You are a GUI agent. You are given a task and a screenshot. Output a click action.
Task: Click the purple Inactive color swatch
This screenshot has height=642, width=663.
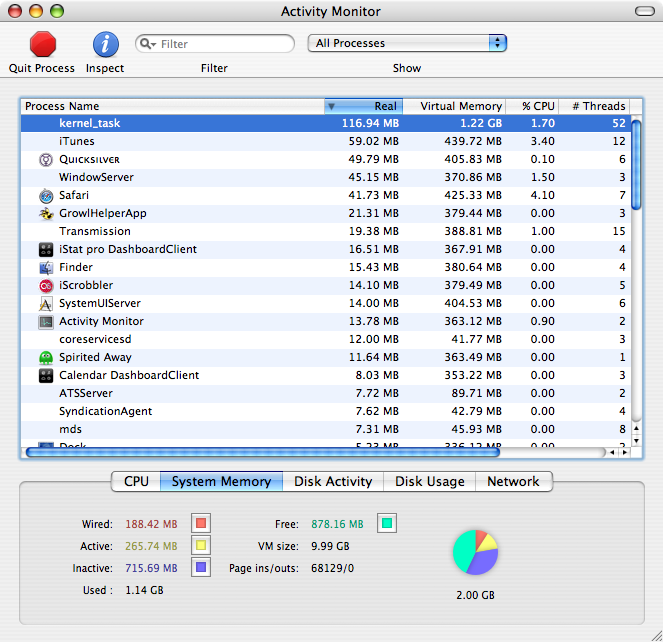201,567
